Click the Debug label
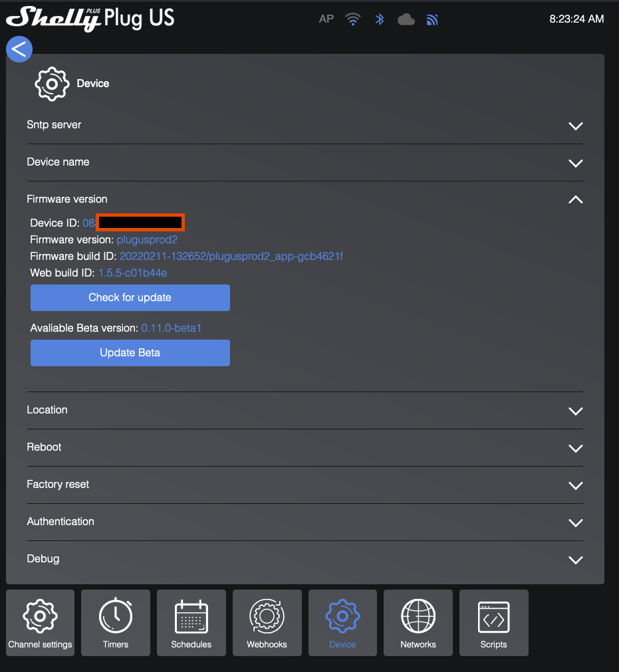Image resolution: width=619 pixels, height=672 pixels. tap(43, 559)
